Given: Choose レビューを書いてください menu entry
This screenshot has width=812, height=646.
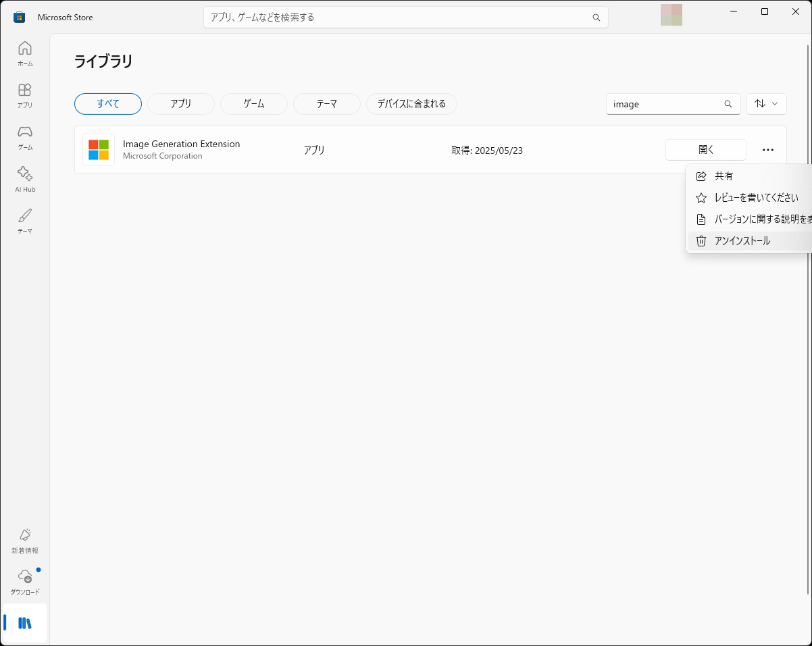Looking at the screenshot, I should (x=750, y=198).
